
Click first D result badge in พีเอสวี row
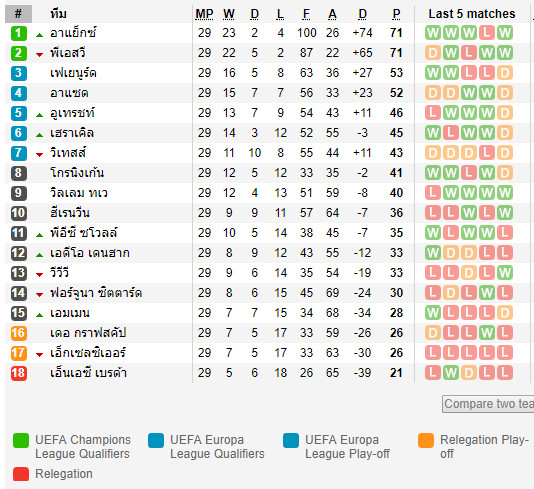click(x=433, y=53)
